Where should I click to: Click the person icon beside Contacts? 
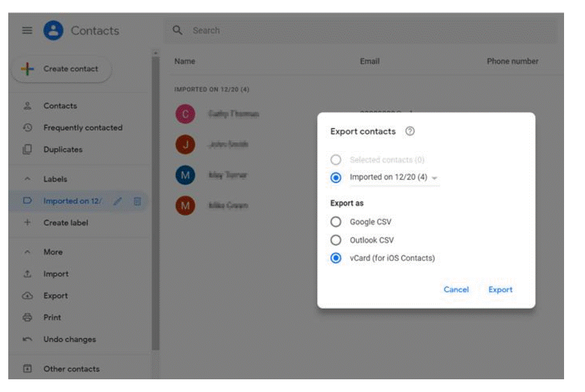(27, 105)
